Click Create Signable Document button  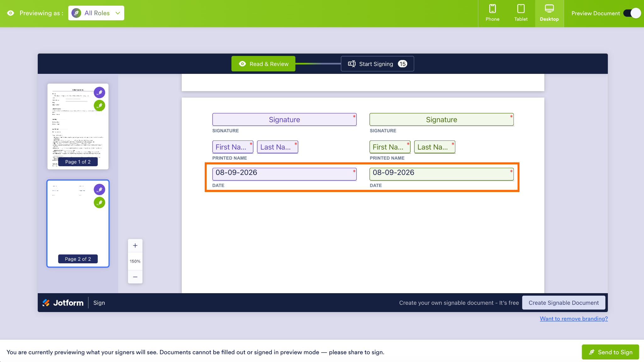pos(563,303)
